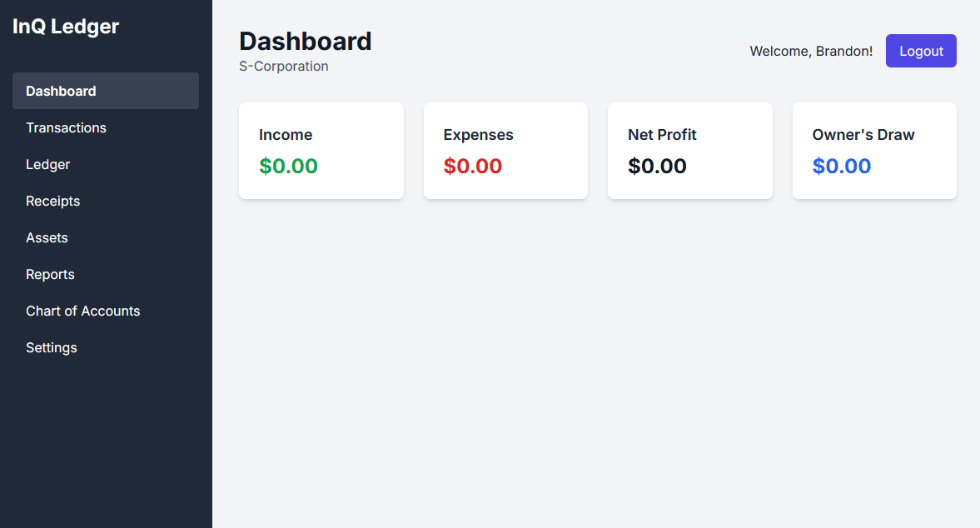This screenshot has height=528, width=980.
Task: Select Assets from the sidebar
Action: (x=47, y=237)
